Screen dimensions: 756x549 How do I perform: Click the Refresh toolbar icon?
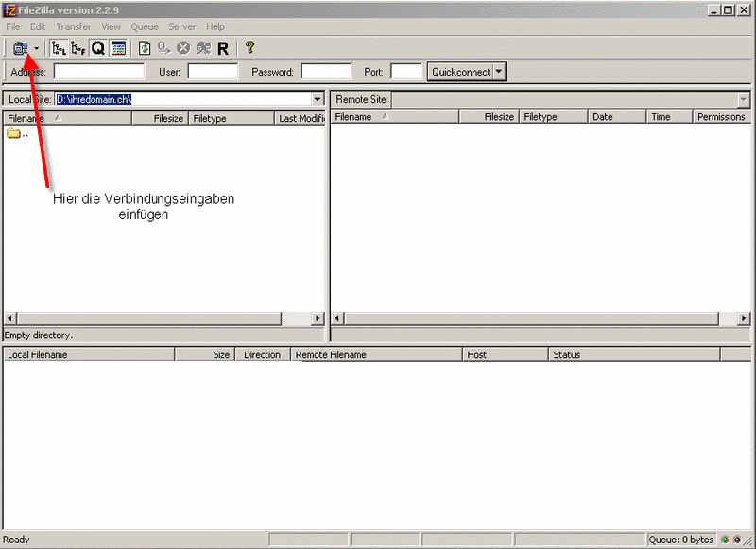pyautogui.click(x=145, y=47)
